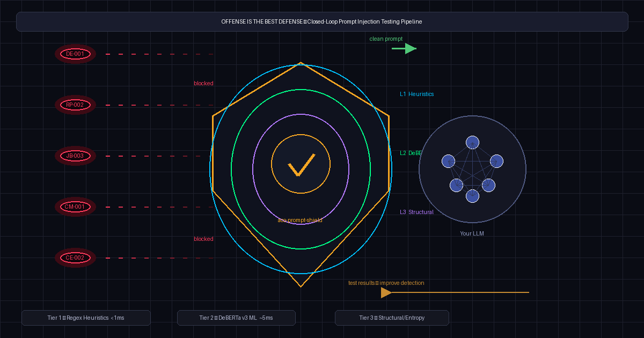This screenshot has width=644, height=338.
Task: Click the lower blocked label
Action: (203, 239)
